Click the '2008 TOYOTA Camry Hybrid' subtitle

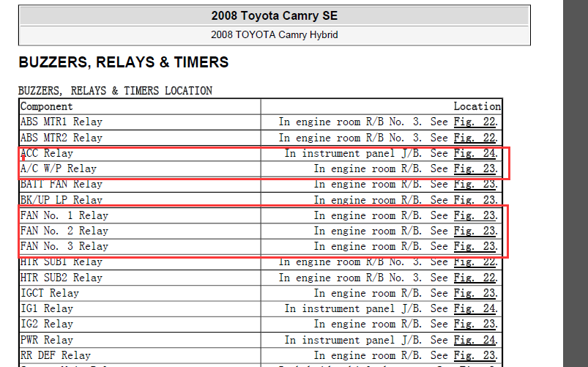pos(274,35)
